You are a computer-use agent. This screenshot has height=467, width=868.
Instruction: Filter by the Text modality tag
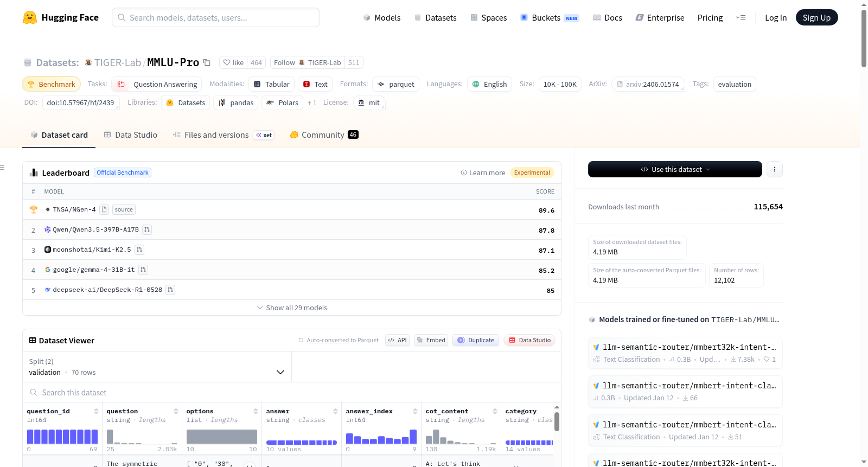[x=315, y=84]
